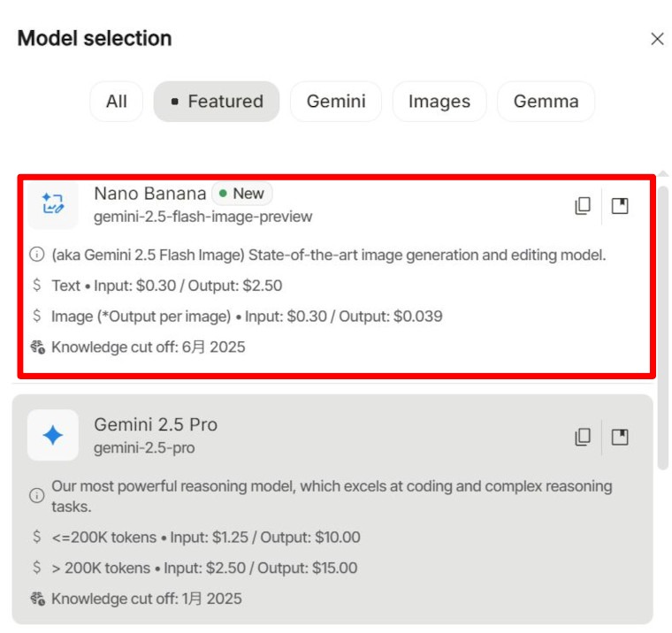The width and height of the screenshot is (672, 633).
Task: Click > 200K tokens pricing line
Action: click(x=204, y=568)
